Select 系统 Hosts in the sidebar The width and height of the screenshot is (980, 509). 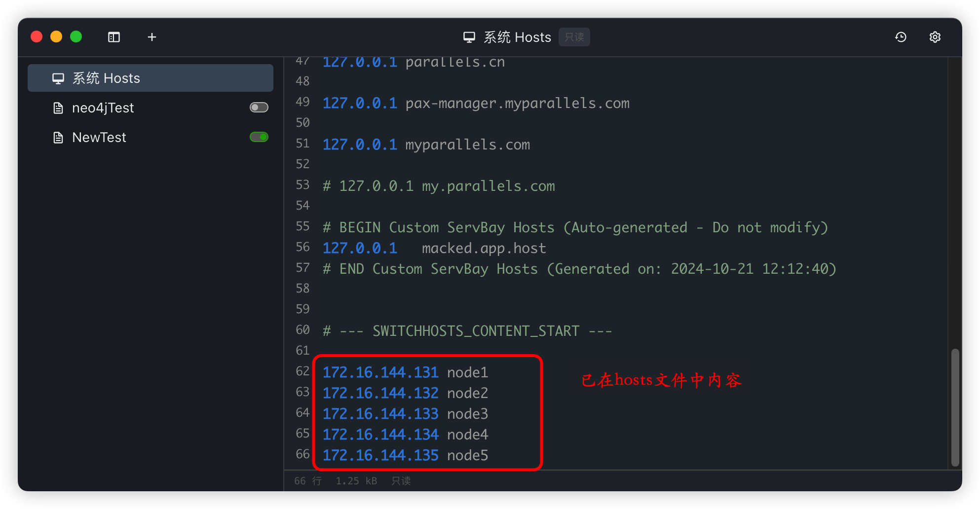(x=106, y=78)
